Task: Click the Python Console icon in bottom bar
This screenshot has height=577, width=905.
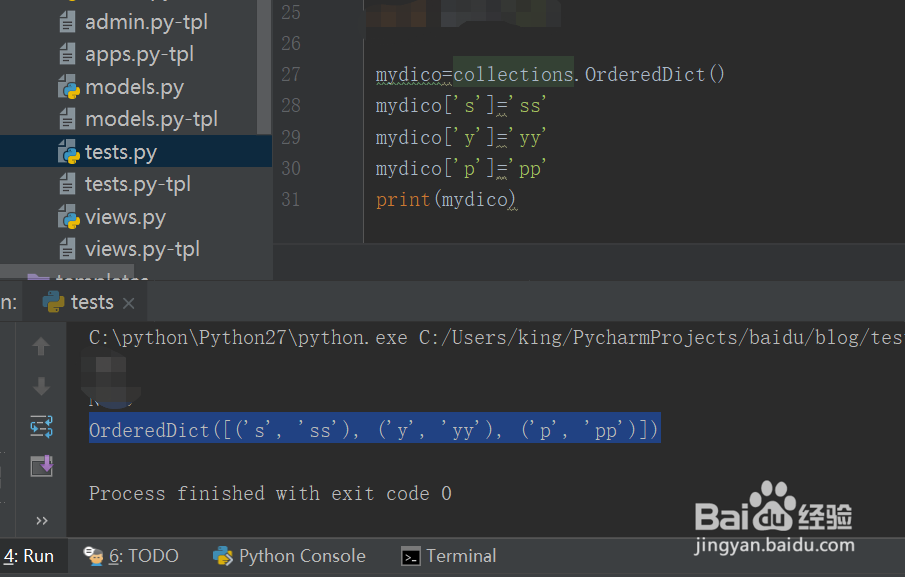Action: [222, 555]
